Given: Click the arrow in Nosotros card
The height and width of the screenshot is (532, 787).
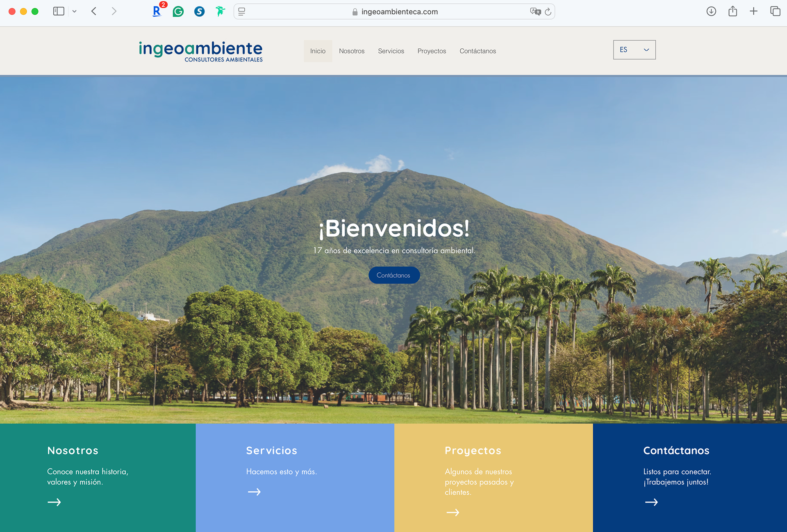Looking at the screenshot, I should click(54, 502).
